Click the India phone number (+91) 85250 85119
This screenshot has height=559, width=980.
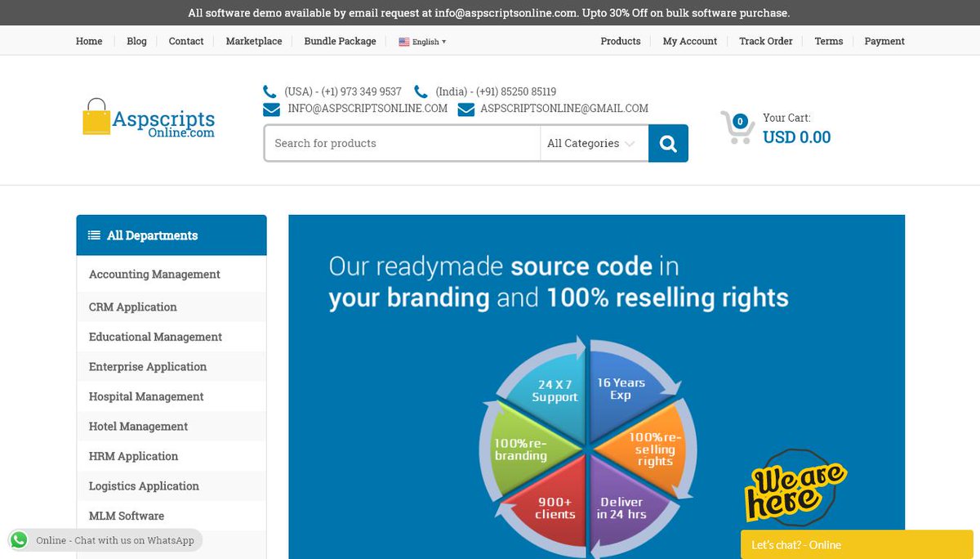[x=496, y=92]
